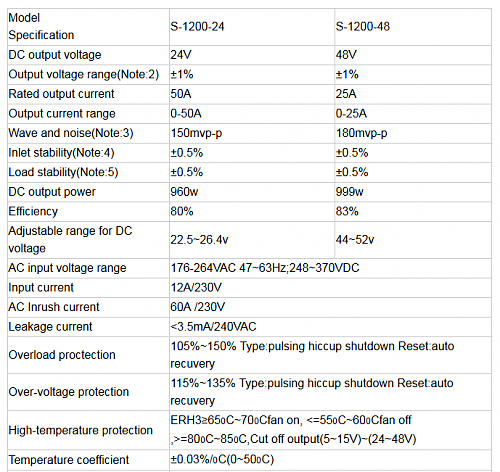Click the 48V output voltage value

click(346, 55)
